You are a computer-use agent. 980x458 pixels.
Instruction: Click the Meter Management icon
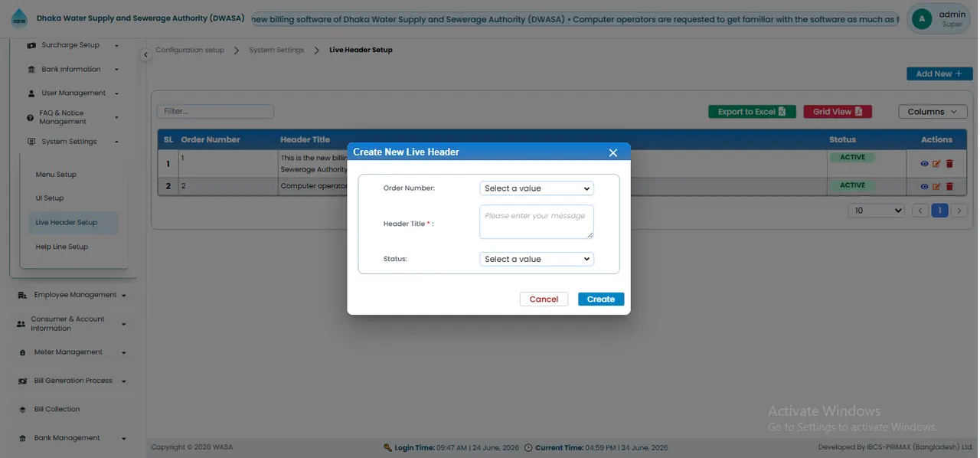coord(24,352)
